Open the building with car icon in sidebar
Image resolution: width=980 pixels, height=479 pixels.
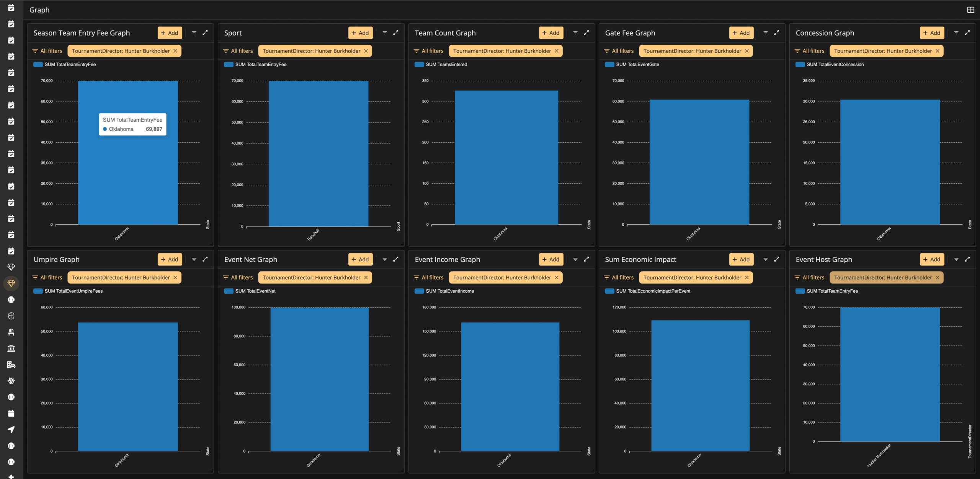point(11,365)
